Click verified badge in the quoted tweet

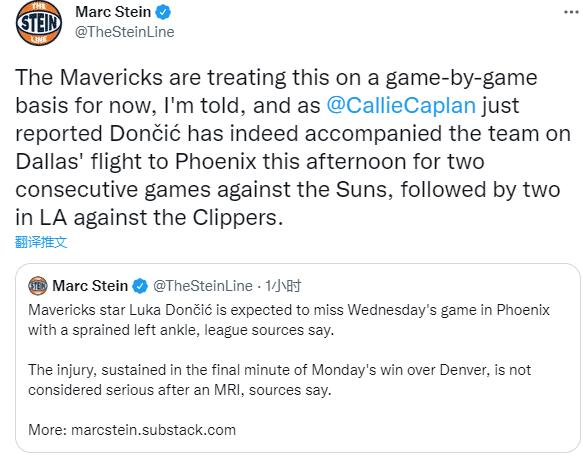(x=140, y=286)
